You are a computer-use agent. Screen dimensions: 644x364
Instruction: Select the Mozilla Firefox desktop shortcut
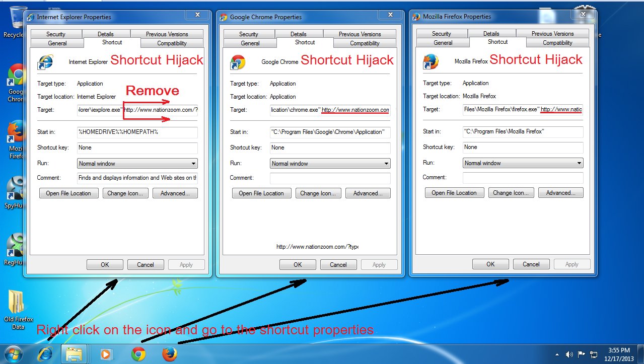(x=15, y=139)
